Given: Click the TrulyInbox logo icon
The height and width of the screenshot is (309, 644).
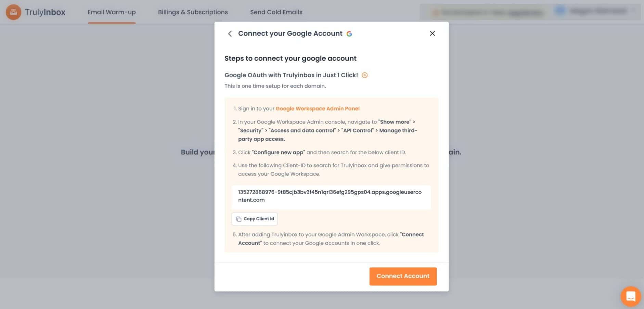Looking at the screenshot, I should coord(13,12).
